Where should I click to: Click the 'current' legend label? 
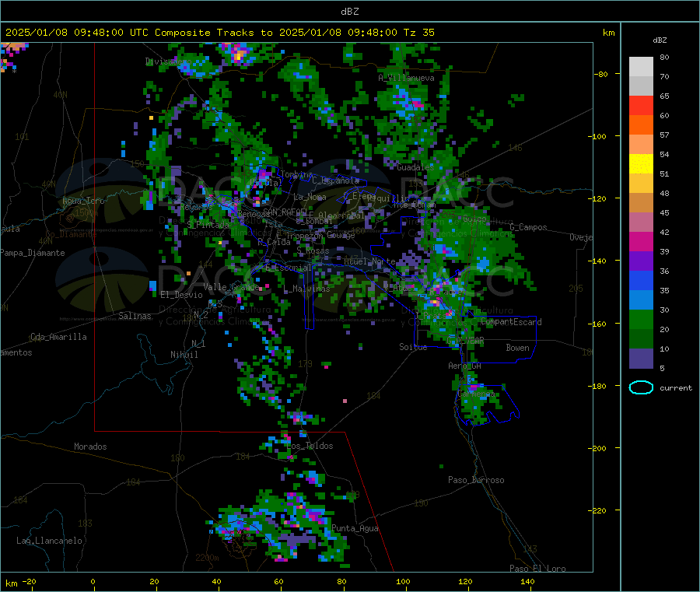coord(676,388)
